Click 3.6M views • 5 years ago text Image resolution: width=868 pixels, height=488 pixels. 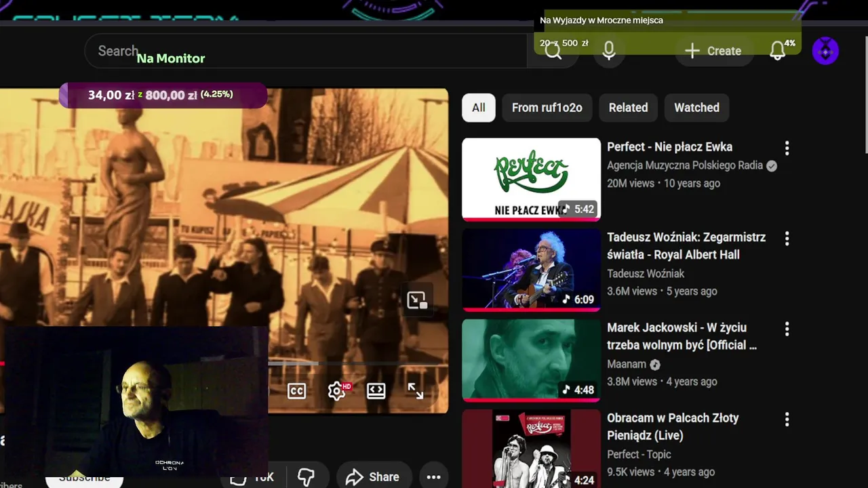coord(662,291)
